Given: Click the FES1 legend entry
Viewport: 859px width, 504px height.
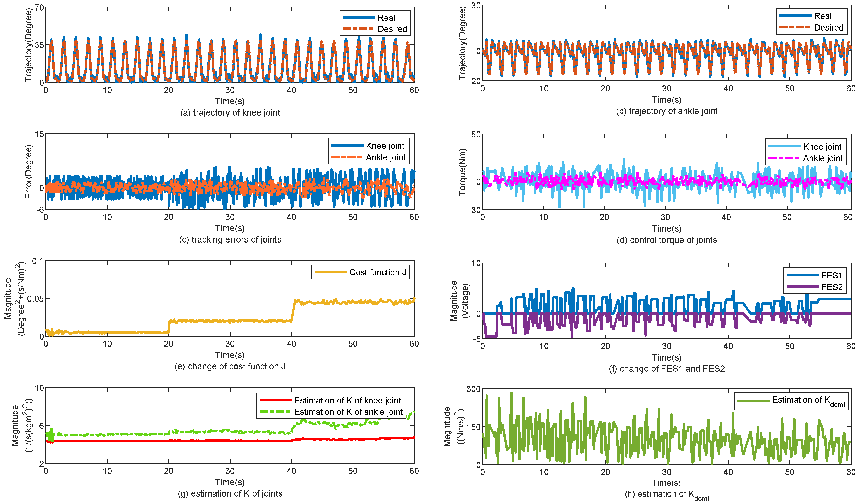Looking at the screenshot, I should 831,275.
